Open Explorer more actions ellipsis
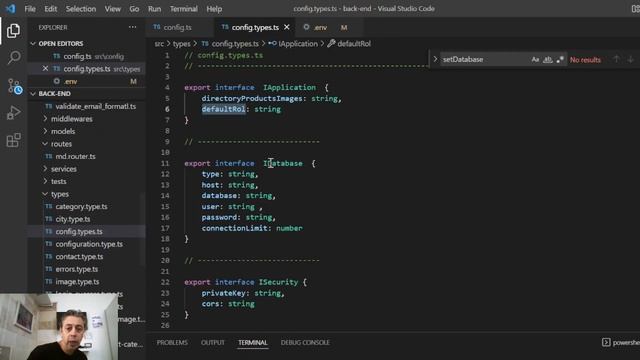This screenshot has height=360, width=640. click(x=132, y=27)
